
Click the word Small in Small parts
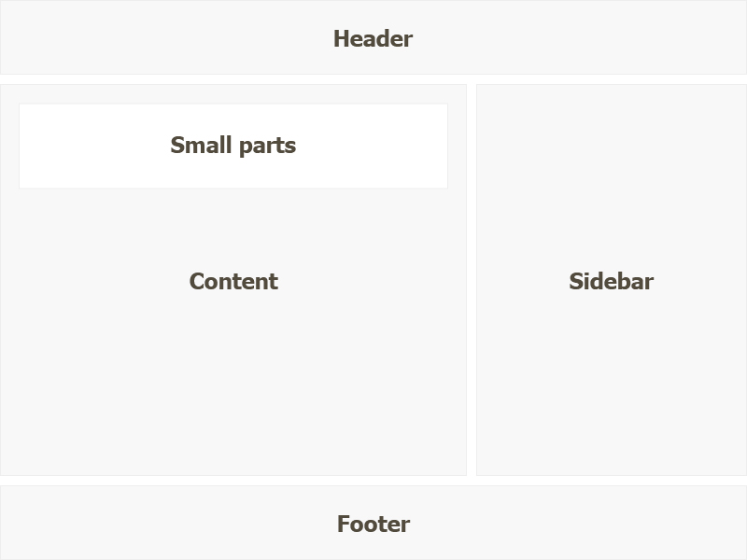coord(201,145)
